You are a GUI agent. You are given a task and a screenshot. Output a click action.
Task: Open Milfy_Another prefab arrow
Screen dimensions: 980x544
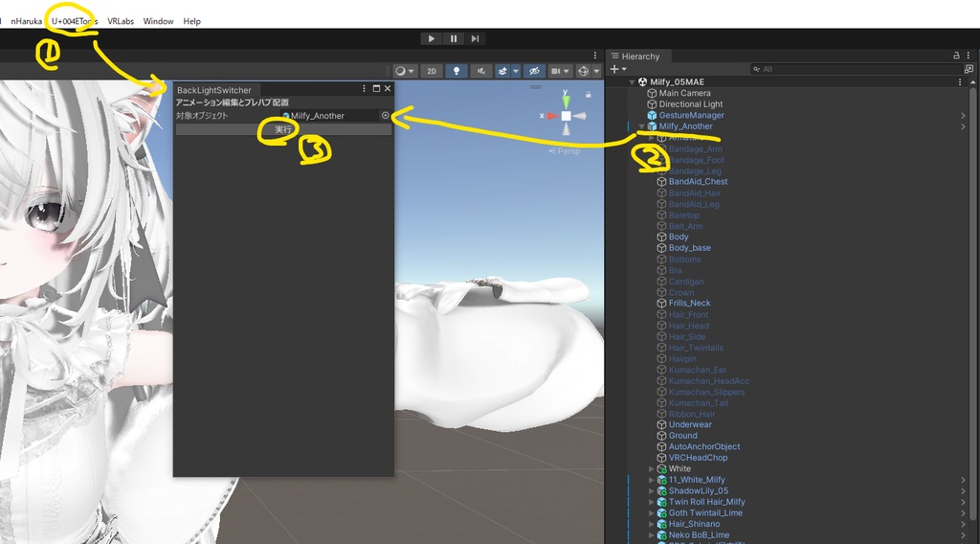pyautogui.click(x=963, y=126)
